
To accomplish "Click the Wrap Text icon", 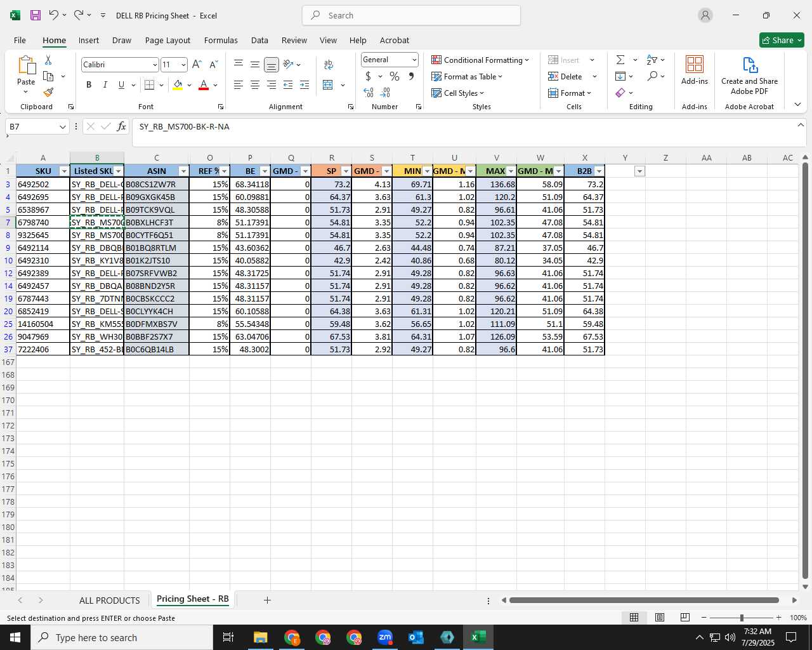I will (x=328, y=65).
